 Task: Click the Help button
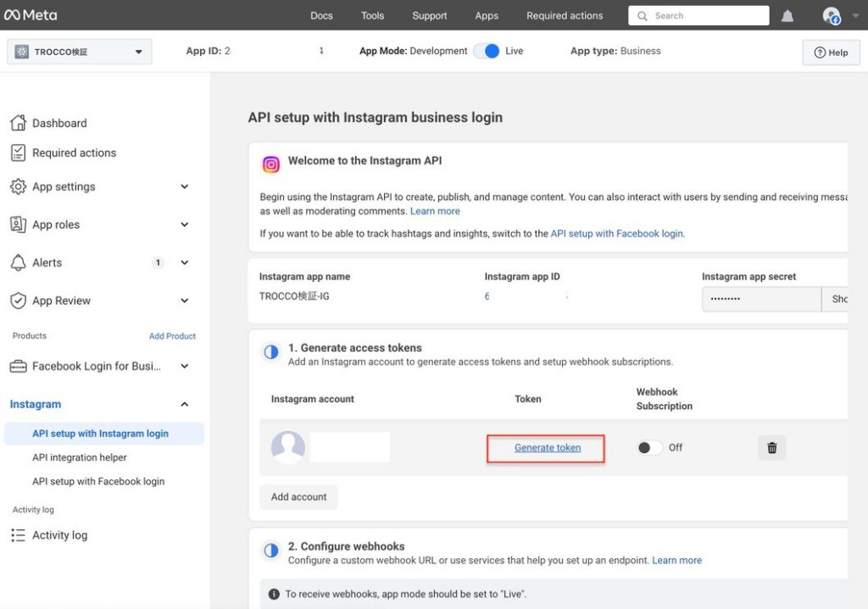tap(831, 53)
